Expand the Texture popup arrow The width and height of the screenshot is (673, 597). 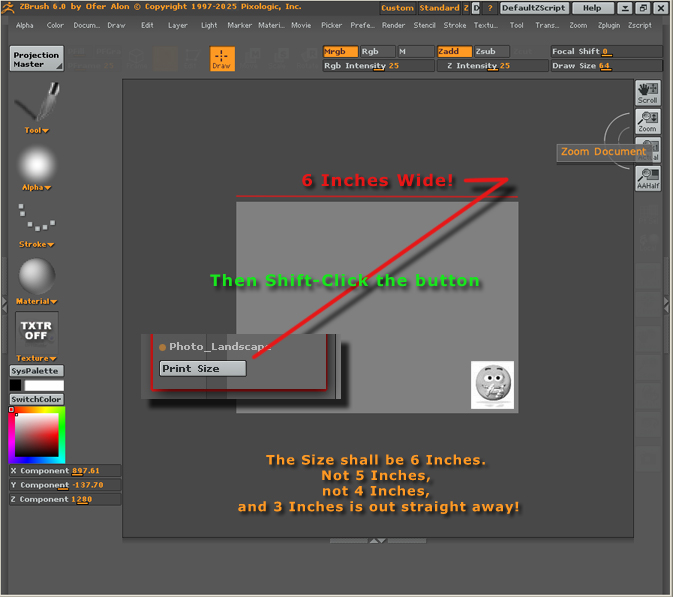coord(53,359)
